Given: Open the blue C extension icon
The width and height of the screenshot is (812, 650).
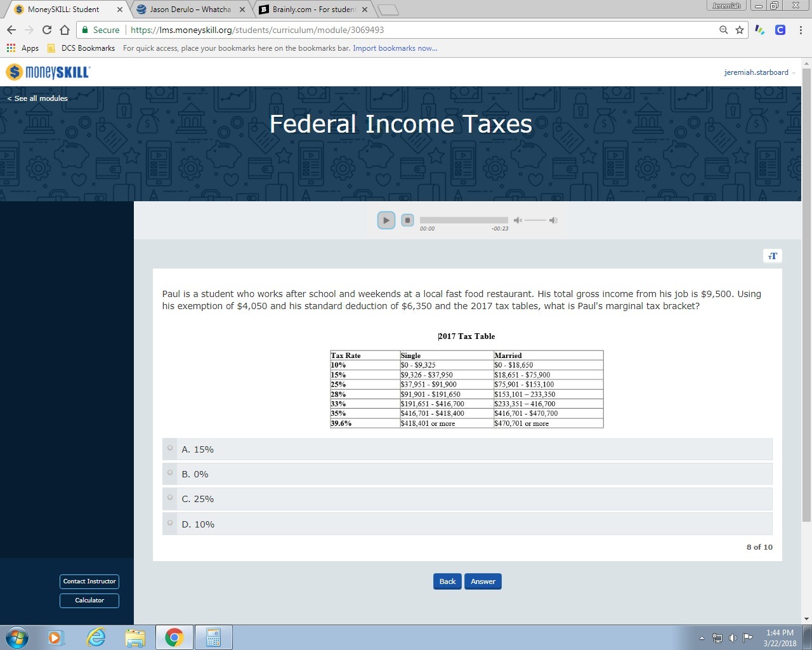Looking at the screenshot, I should click(x=780, y=30).
